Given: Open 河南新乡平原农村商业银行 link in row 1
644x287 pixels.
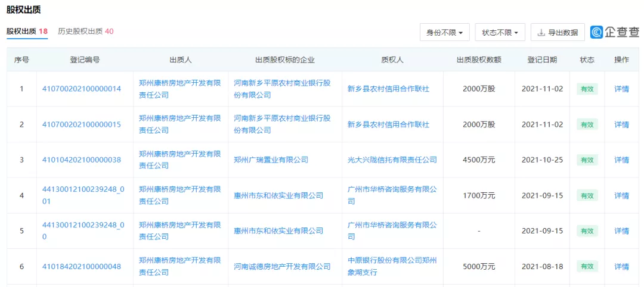Looking at the screenshot, I should (283, 89).
